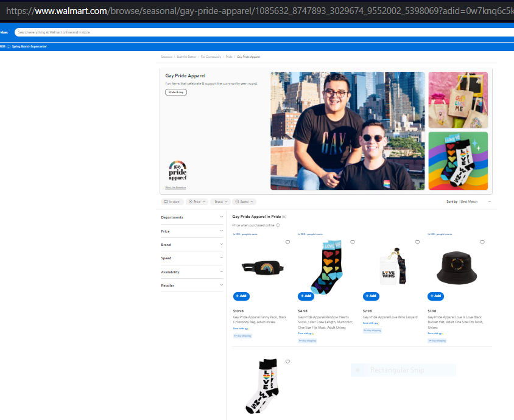Open the Love Wins Lanyard product title
Viewport: 514px width, 420px height.
click(x=390, y=317)
